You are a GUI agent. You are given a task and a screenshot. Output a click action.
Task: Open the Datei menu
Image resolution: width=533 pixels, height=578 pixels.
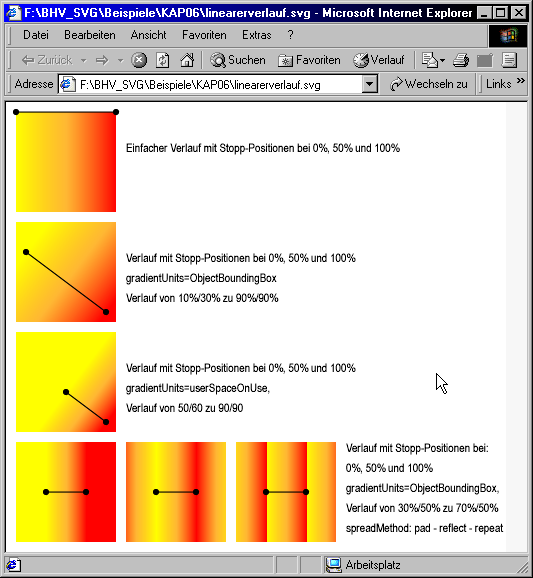(36, 35)
